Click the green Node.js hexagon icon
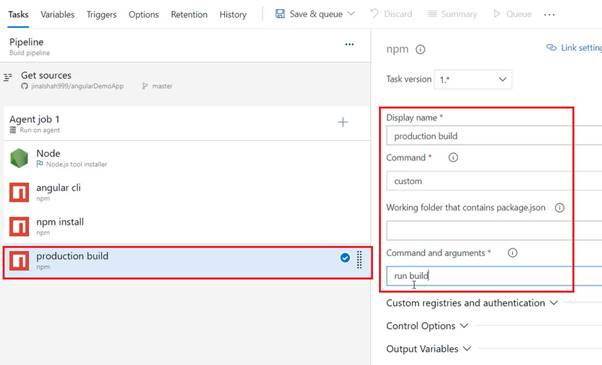Screen dimensions: 602x365 (19, 158)
